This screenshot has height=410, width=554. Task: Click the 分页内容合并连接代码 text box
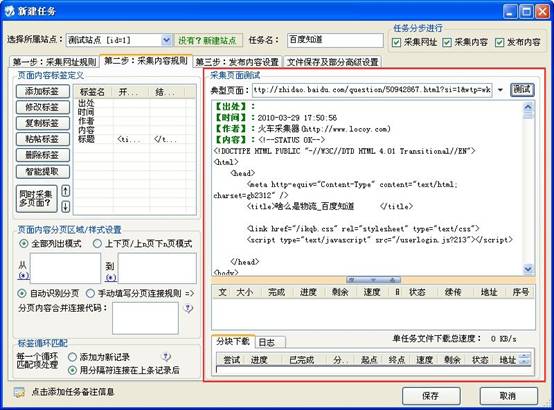pyautogui.click(x=145, y=318)
